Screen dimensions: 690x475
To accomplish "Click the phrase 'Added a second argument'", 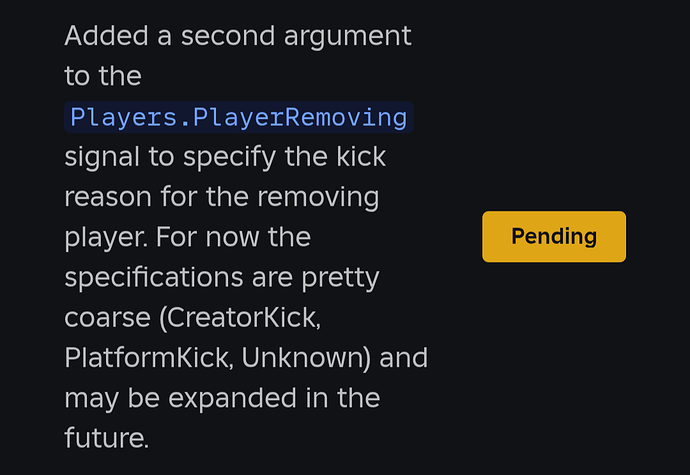I will click(238, 36).
